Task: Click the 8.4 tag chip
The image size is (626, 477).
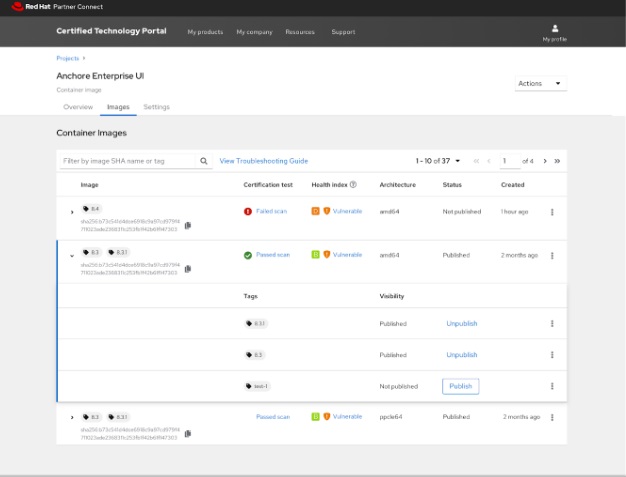Action: [91, 209]
